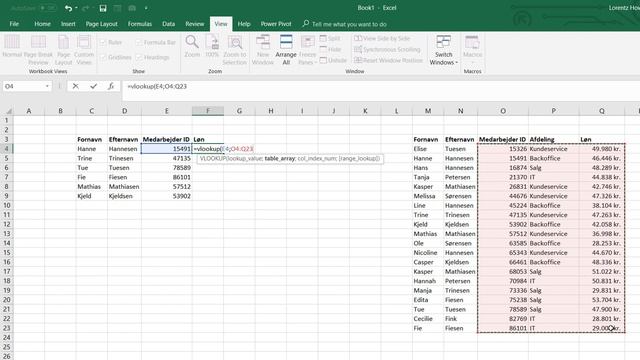Expand Customize Quick Access Toolbar arrow
The width and height of the screenshot is (640, 360).
pos(146,8)
